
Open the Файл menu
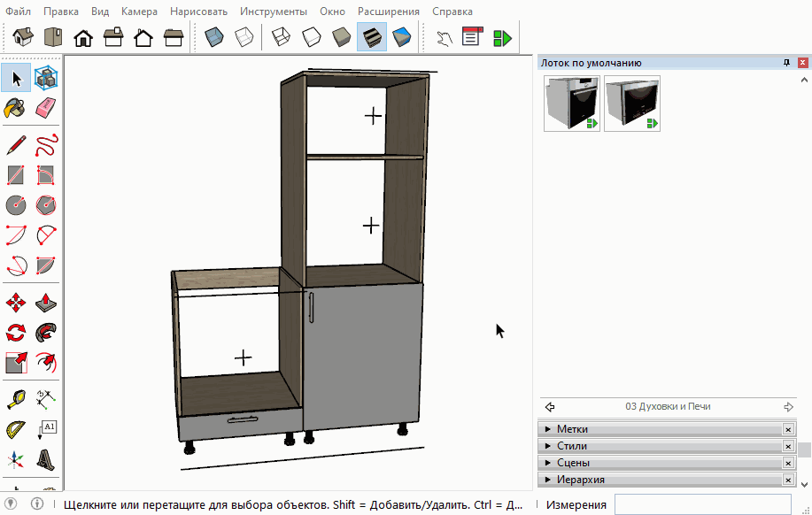18,11
